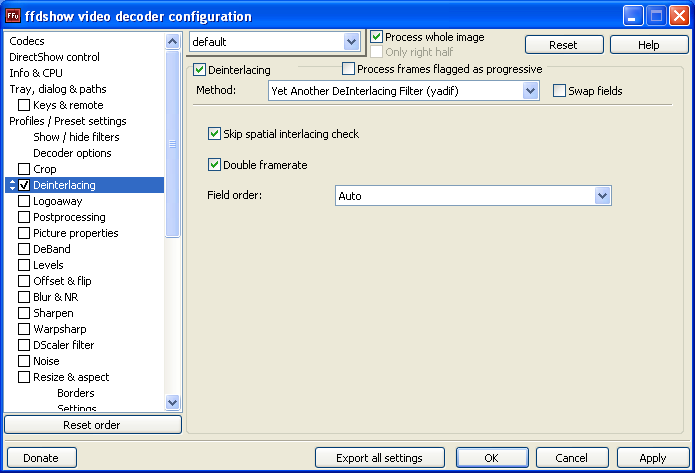Screen dimensions: 695x473
Task: Enable the Picture properties checkbox
Action: click(x=24, y=233)
